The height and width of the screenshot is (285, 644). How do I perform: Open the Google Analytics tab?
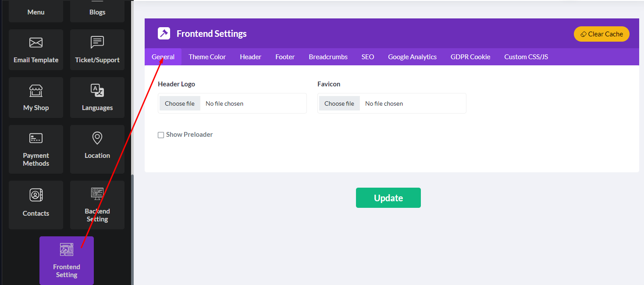tap(413, 57)
